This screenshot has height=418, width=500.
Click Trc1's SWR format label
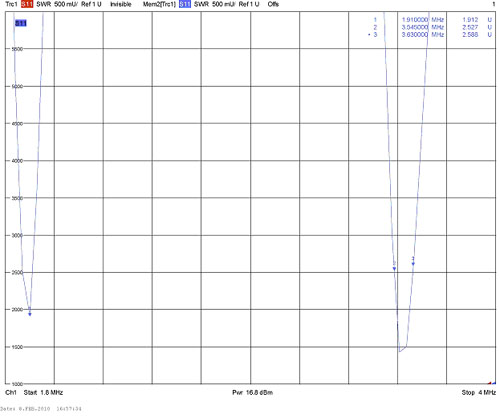[x=44, y=4]
